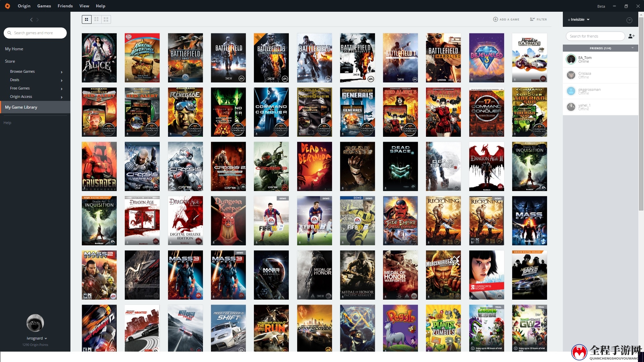Click the circular chevron in friends header

pyautogui.click(x=629, y=20)
